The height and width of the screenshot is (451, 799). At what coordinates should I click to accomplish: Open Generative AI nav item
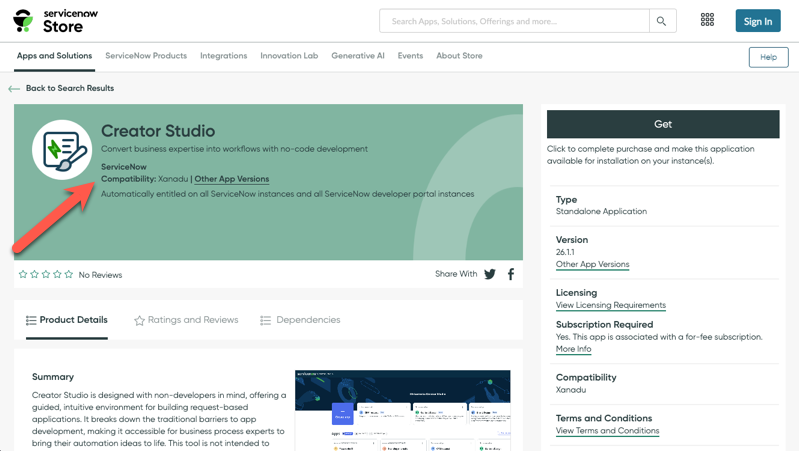[x=358, y=56]
